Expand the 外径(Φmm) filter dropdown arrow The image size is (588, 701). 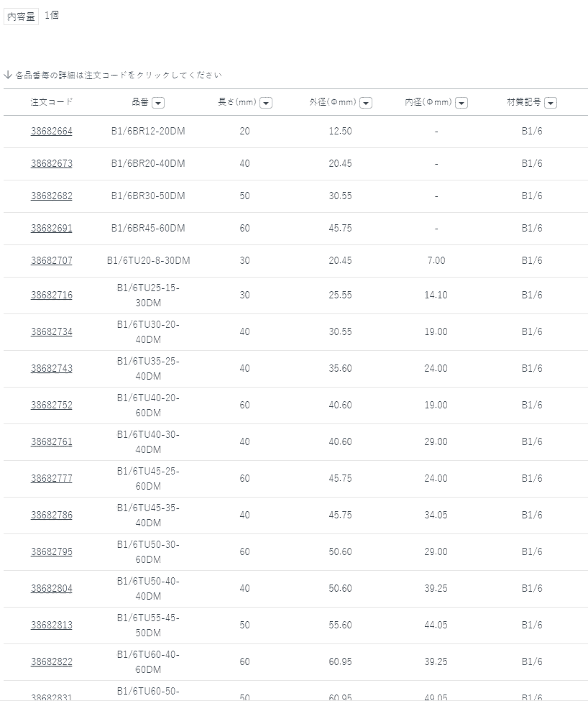click(x=366, y=103)
